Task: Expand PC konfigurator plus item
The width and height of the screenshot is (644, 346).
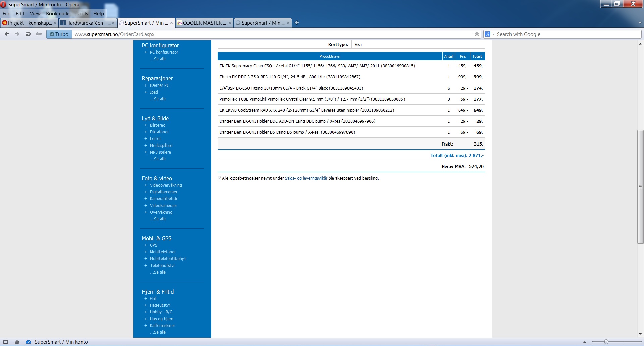Action: click(x=146, y=52)
